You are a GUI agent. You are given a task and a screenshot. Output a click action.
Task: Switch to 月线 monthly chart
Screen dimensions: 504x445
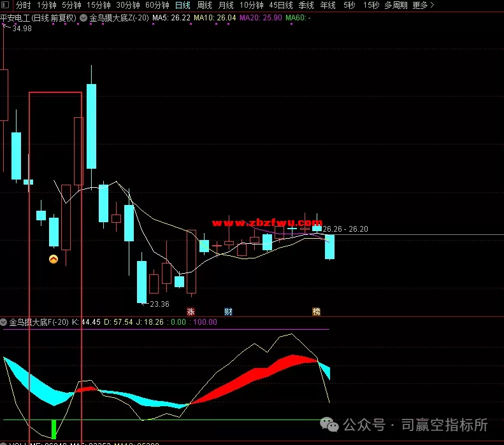tap(226, 5)
